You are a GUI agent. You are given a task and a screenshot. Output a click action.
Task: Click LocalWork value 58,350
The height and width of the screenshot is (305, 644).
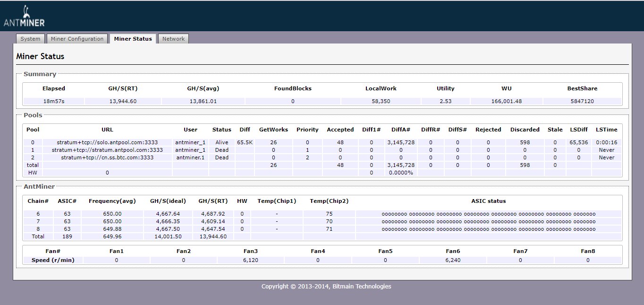click(x=381, y=101)
